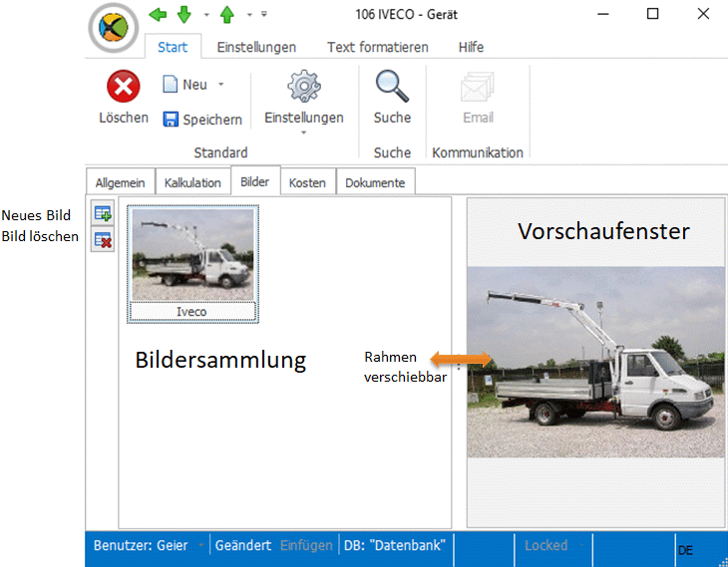This screenshot has height=567, width=728.
Task: Click the delete image icon
Action: coord(103,240)
